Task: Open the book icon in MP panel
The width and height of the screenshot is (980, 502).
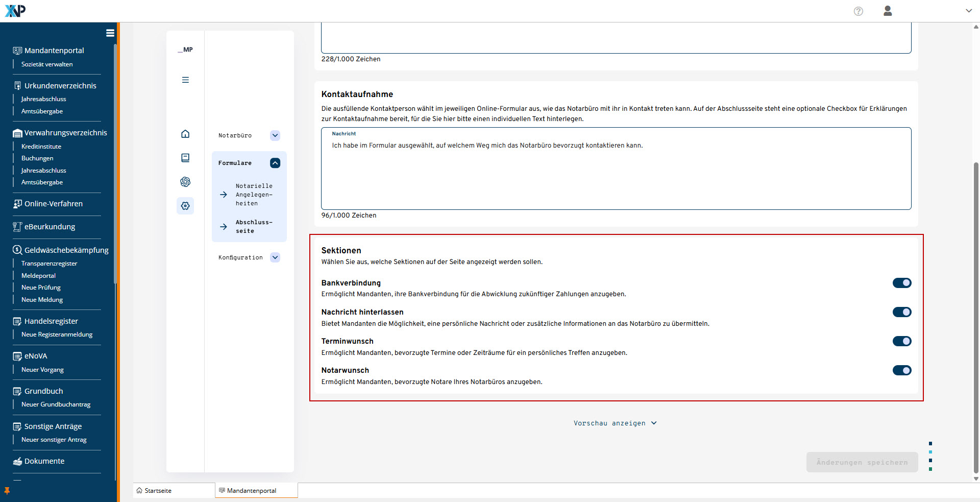Action: (185, 158)
